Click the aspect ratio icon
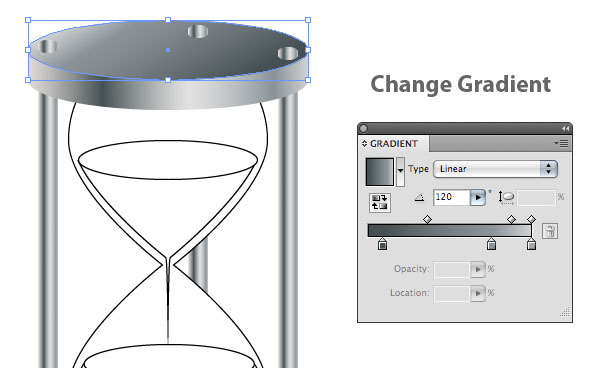This screenshot has height=368, width=600. 506,197
